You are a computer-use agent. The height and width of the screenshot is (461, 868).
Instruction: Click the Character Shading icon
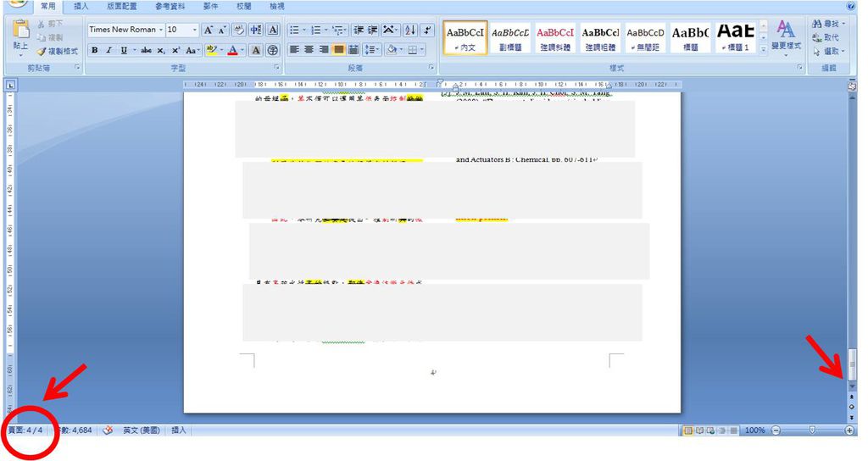pyautogui.click(x=256, y=50)
